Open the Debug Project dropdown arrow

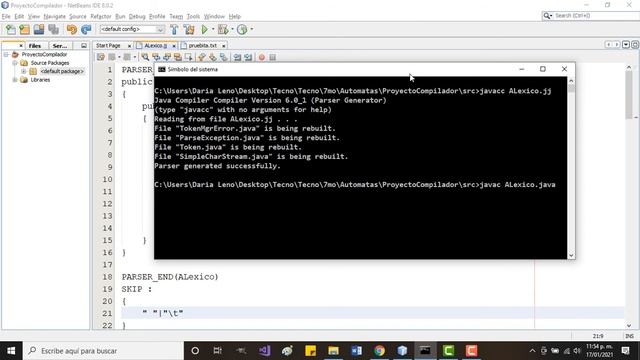pos(232,29)
